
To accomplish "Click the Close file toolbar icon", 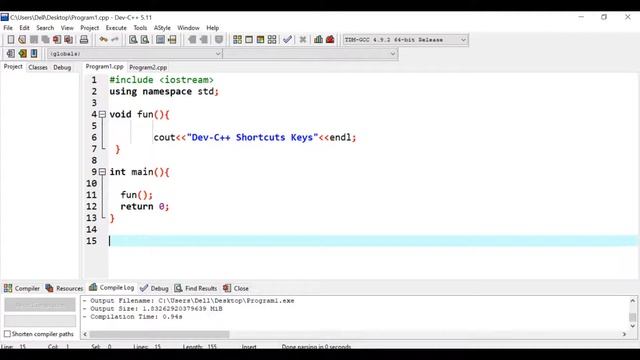I will (57, 40).
